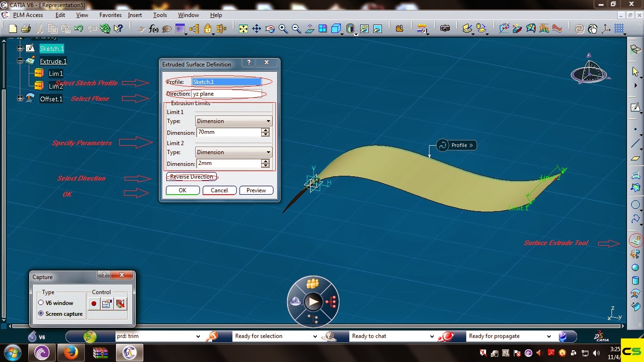Open the Favorites menu
Viewport: 644px width, 362px height.
coord(110,15)
